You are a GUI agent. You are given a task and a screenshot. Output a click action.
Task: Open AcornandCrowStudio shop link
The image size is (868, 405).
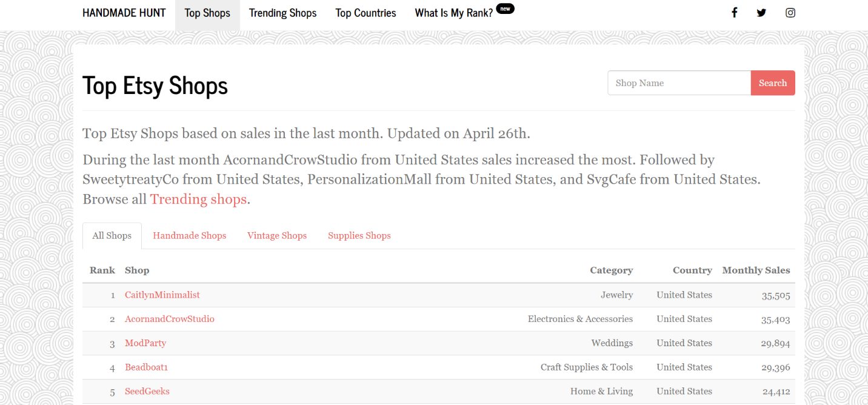(x=170, y=319)
